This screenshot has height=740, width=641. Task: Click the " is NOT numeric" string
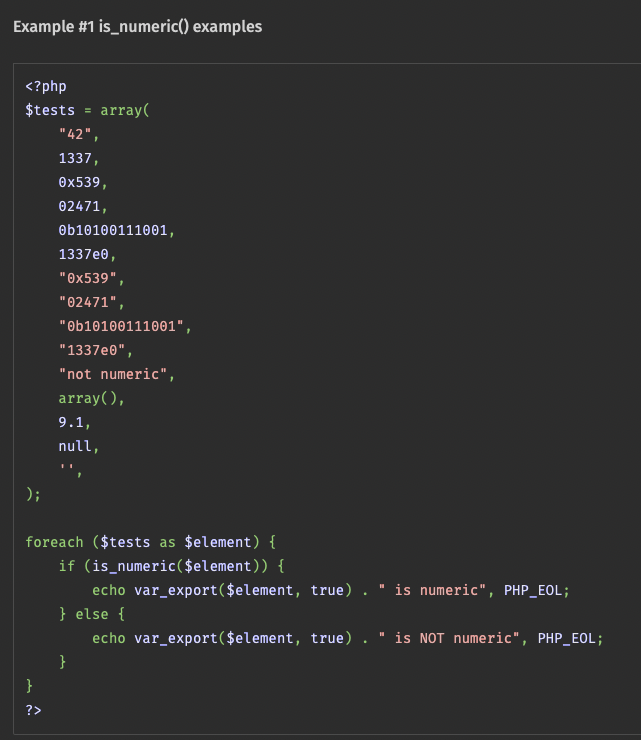[449, 638]
